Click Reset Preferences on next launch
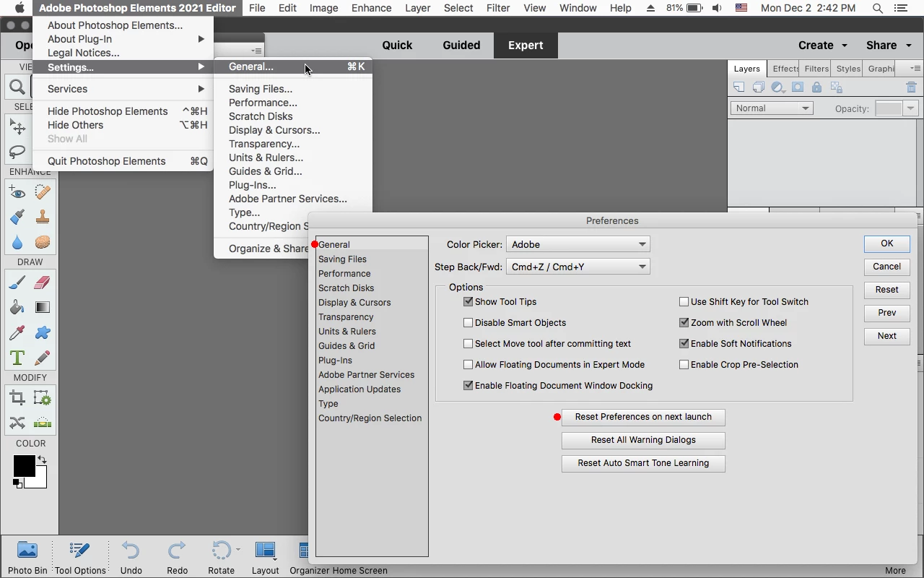 pyautogui.click(x=643, y=417)
